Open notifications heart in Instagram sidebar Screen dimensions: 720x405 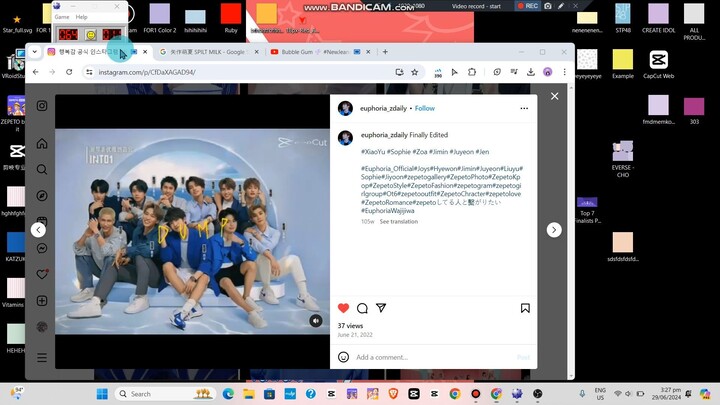pos(42,274)
